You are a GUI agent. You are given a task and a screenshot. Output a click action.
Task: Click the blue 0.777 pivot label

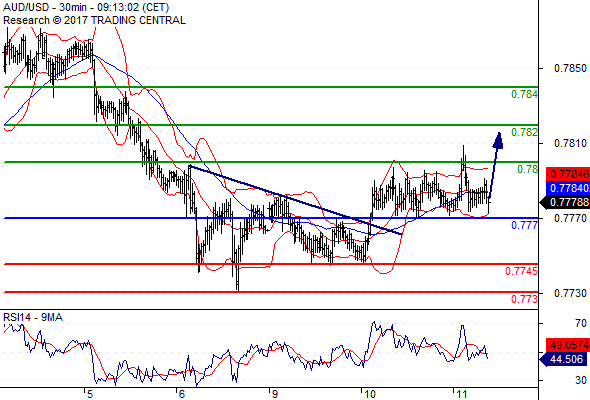[525, 225]
